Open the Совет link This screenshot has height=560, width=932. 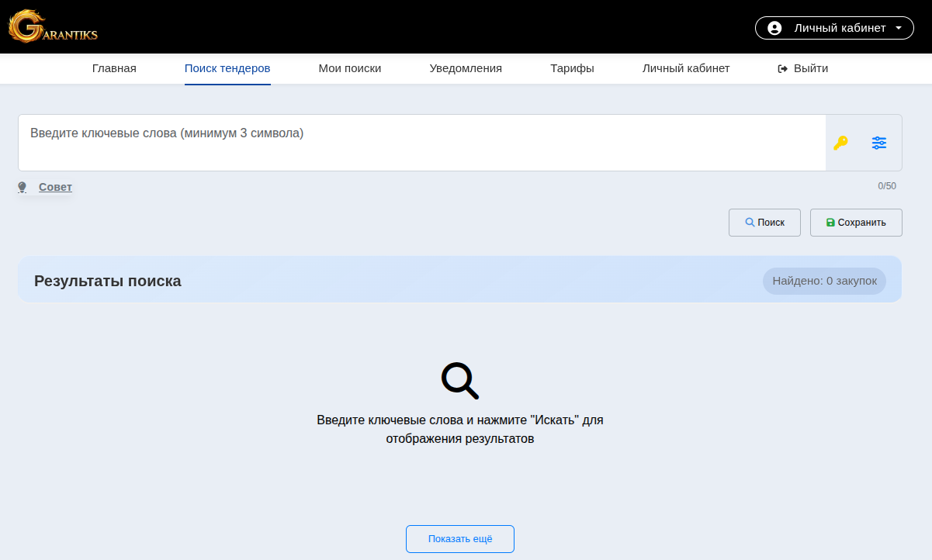tap(54, 187)
